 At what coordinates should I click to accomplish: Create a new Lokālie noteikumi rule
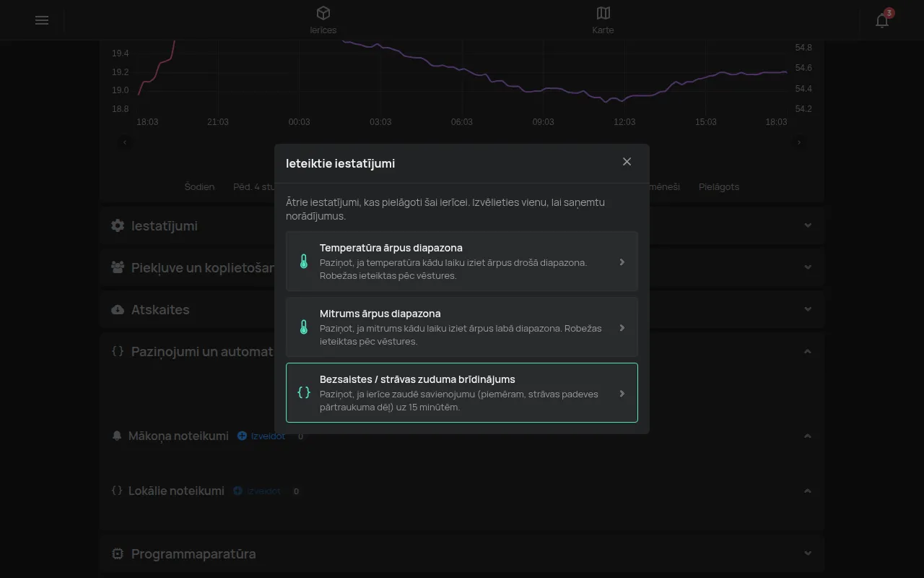(x=257, y=491)
